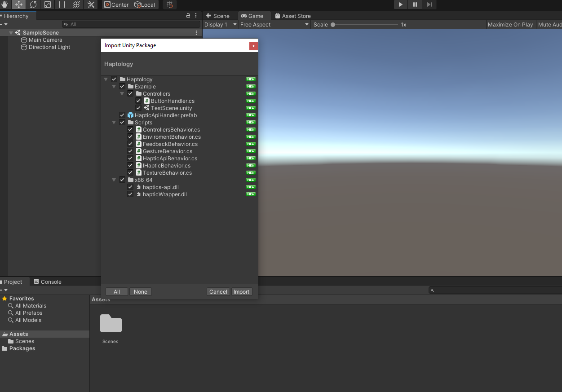Screen dimensions: 562x392
Task: Start Play mode
Action: pos(400,4)
